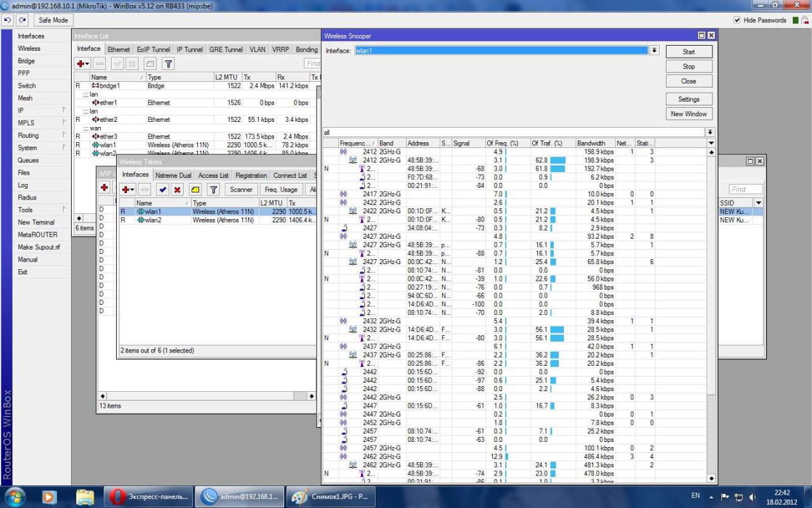Click the Undo arrow icon
The image size is (812, 508).
pos(8,20)
